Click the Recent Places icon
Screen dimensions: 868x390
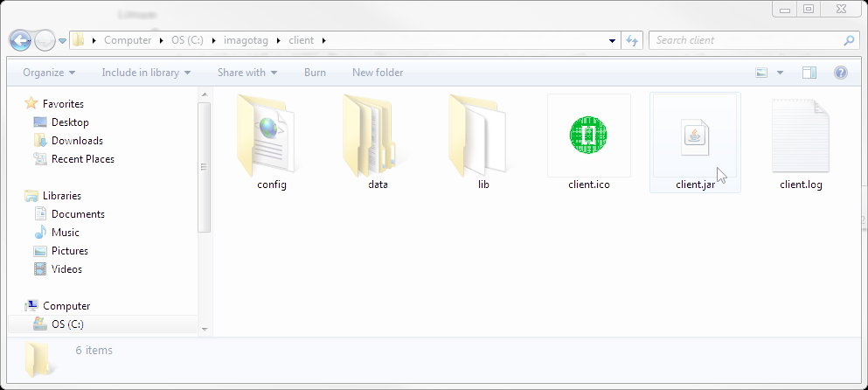40,159
